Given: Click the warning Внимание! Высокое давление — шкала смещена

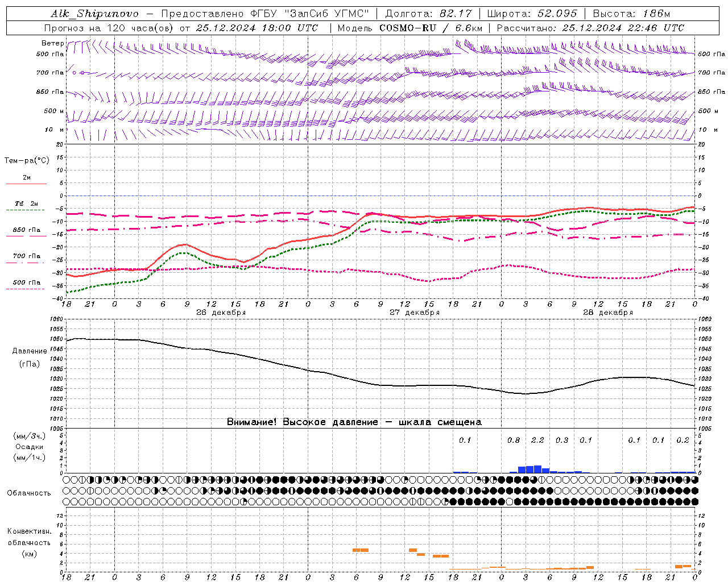Looking at the screenshot, I should pos(354,422).
